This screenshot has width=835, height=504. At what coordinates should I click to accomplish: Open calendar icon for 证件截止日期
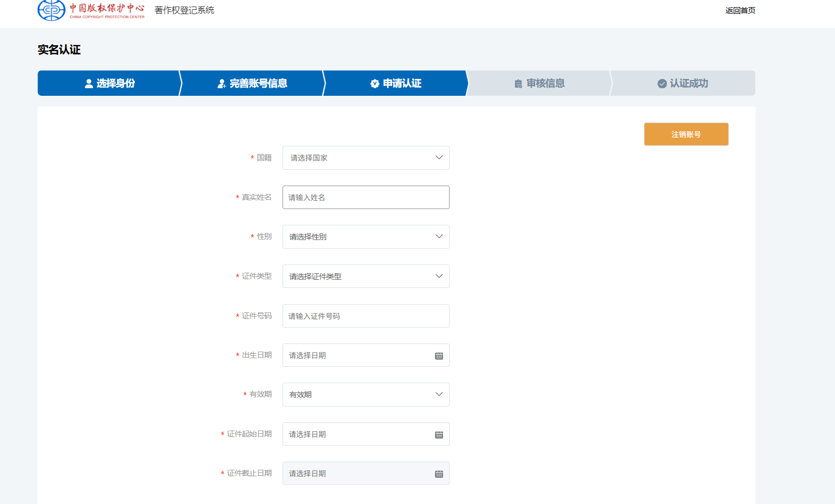(439, 474)
